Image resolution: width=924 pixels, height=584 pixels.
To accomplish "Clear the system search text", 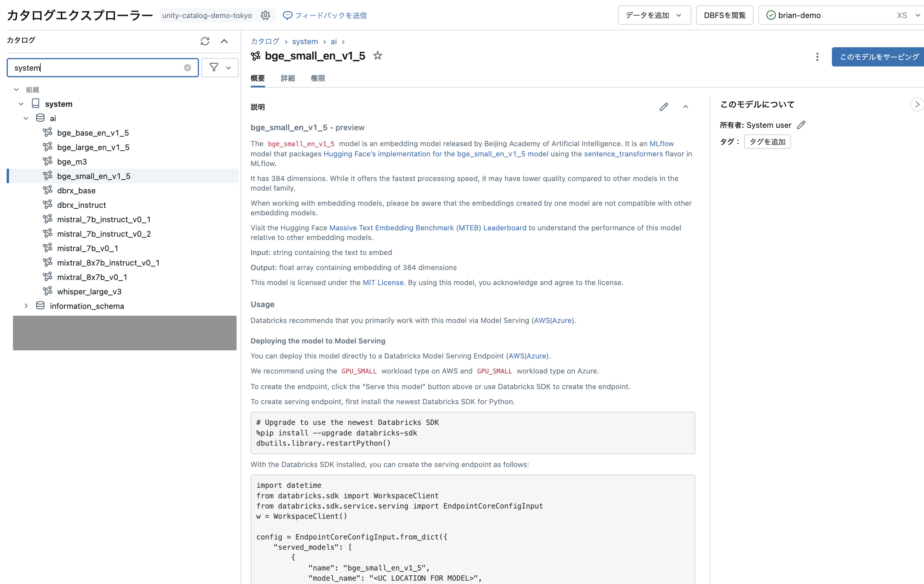I will (x=187, y=68).
